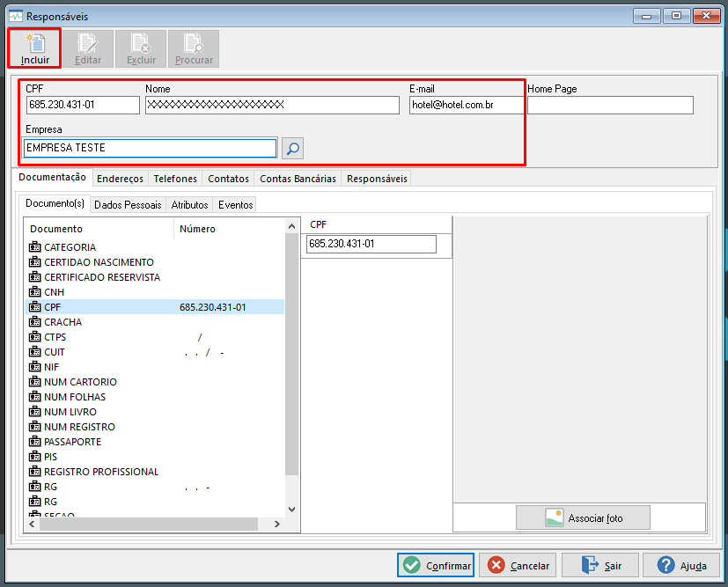Click the NUM REGISTRO document icon
The image size is (728, 587).
[35, 427]
